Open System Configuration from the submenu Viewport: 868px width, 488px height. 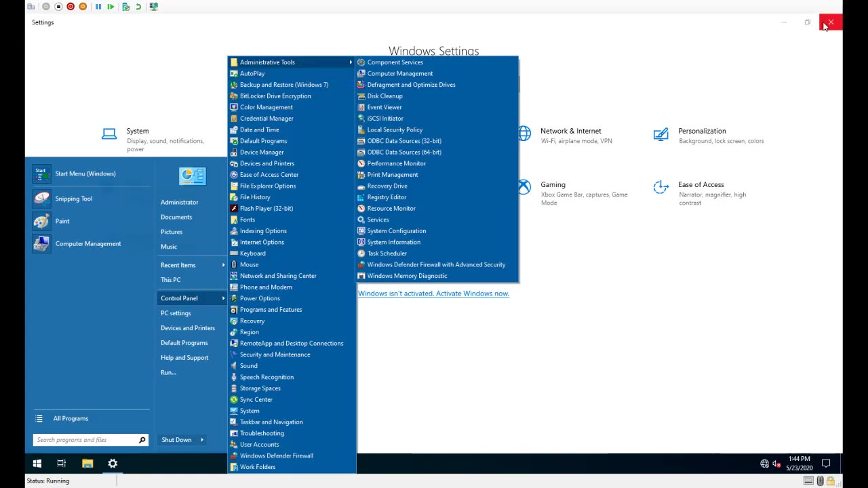[x=396, y=231]
